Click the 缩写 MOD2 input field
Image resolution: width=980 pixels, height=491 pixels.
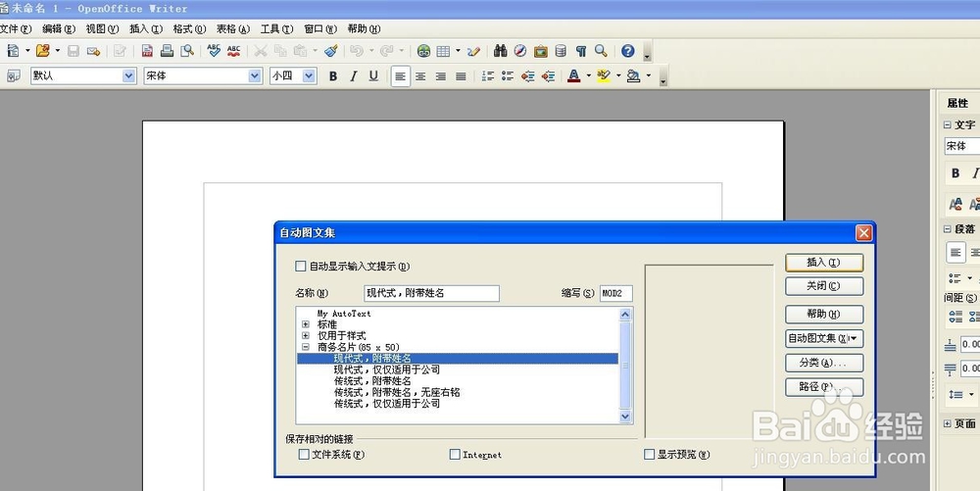pyautogui.click(x=616, y=293)
